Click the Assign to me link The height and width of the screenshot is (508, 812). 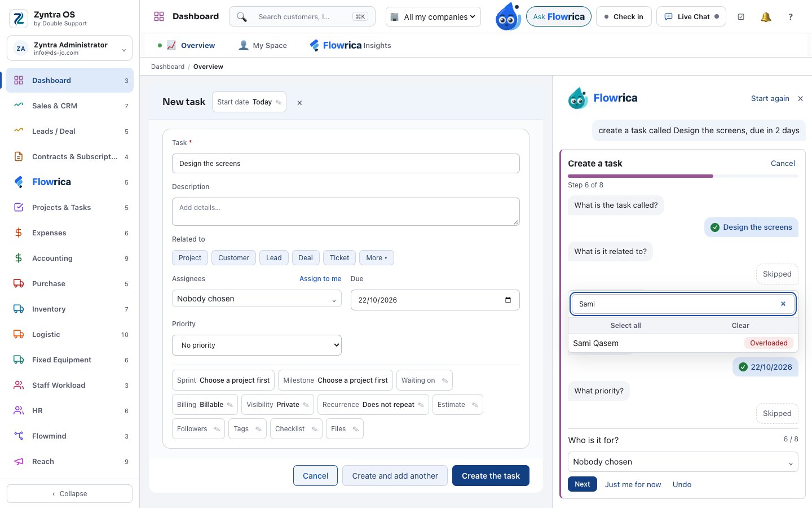pos(320,279)
